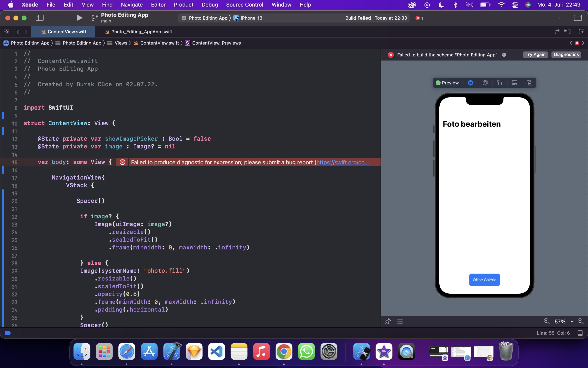
Task: Click the ContentView_Previews breadcrumb
Action: (x=213, y=43)
